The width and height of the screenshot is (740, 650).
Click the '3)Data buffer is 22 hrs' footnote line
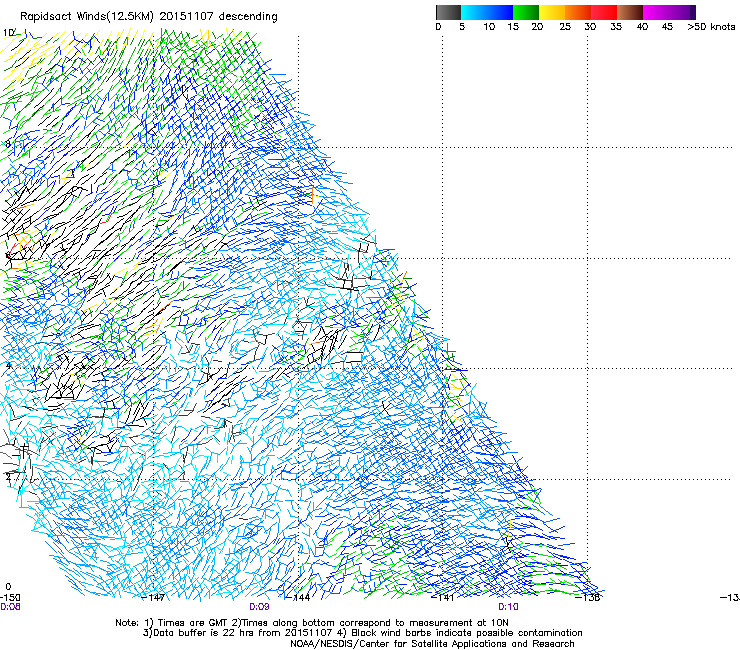[362, 633]
